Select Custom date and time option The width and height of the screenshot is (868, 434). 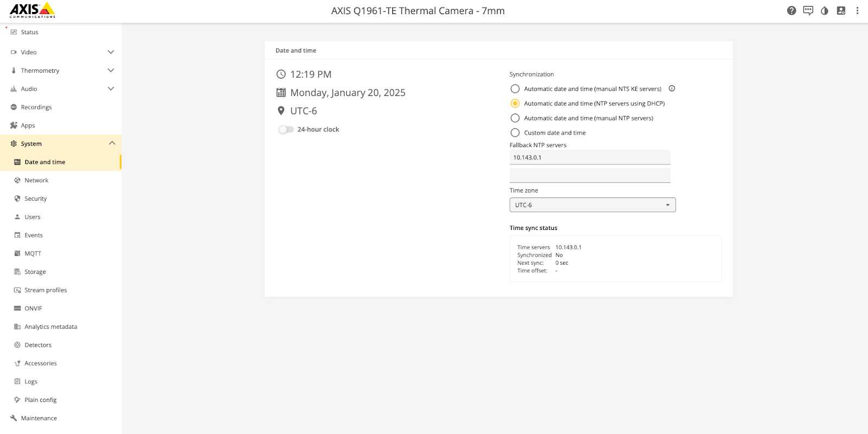[x=515, y=133]
